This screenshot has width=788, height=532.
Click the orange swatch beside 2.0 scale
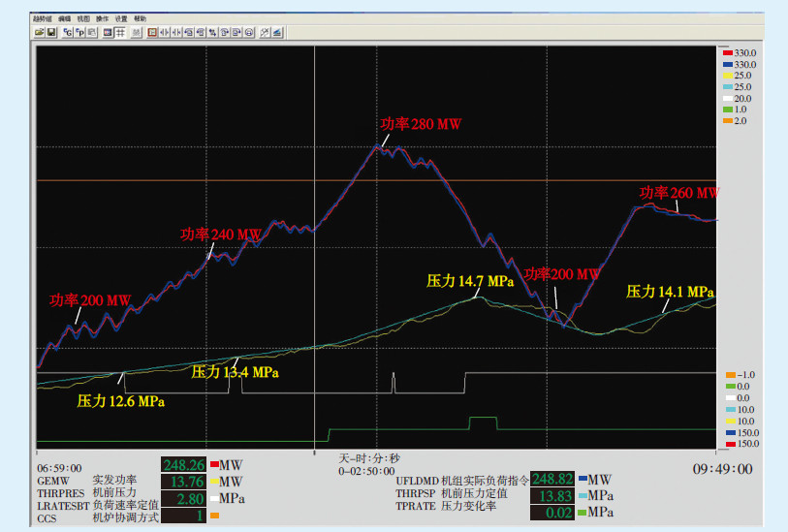pyautogui.click(x=728, y=120)
